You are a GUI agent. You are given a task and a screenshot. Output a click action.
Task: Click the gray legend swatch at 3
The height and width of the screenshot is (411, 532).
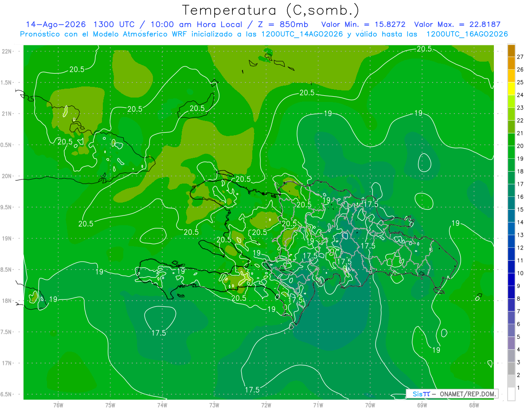[x=511, y=356]
